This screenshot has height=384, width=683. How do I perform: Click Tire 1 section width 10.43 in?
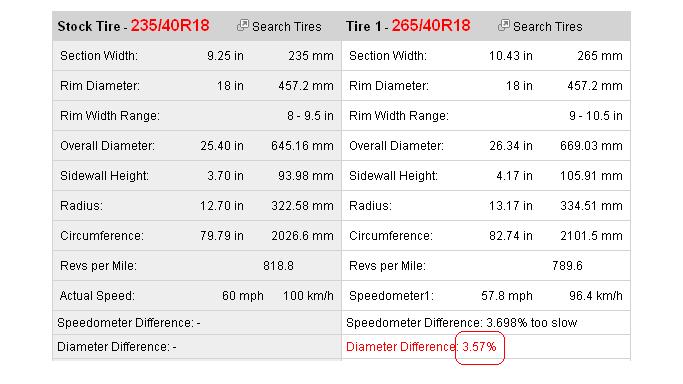(511, 56)
